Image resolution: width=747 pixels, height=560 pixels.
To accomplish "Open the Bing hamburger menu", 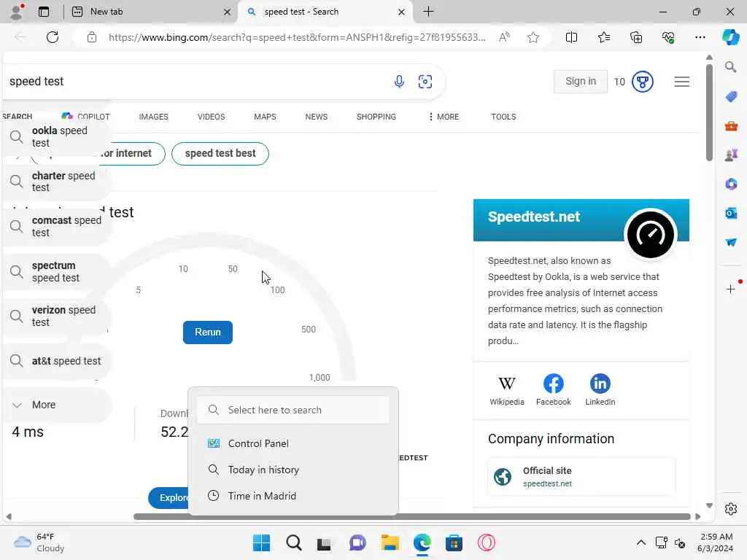I will 682,82.
